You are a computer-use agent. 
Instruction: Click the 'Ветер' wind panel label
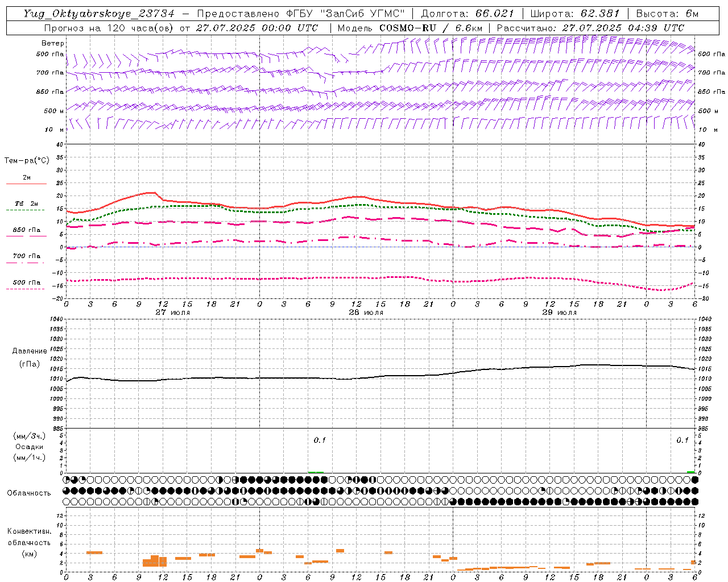[x=53, y=43]
